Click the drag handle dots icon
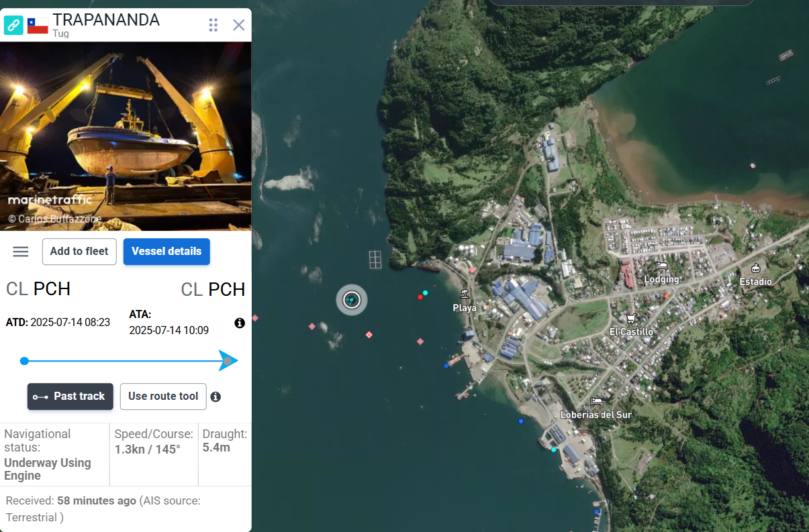 click(213, 25)
